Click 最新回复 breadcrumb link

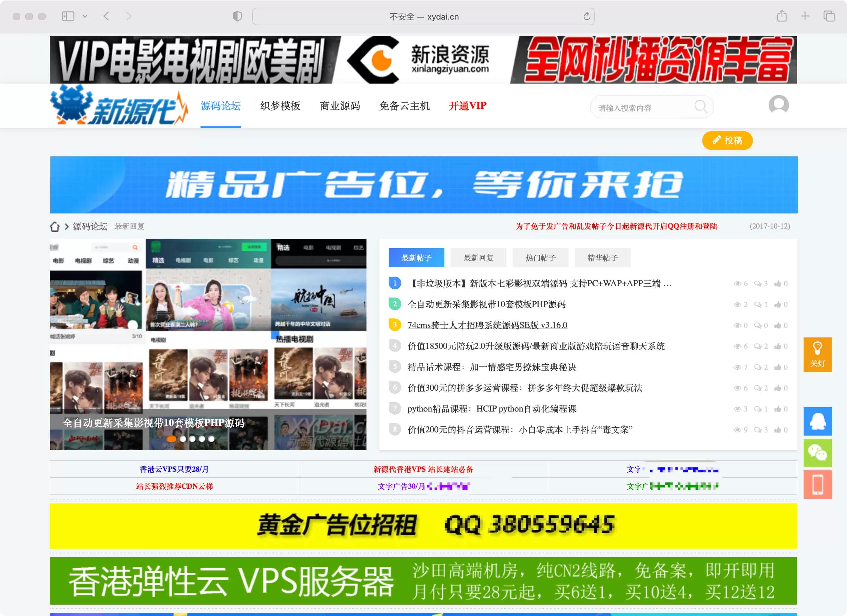point(129,226)
